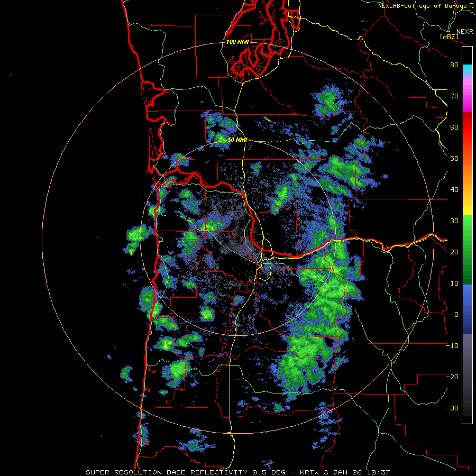Click the 80 value on the dBZ scale

click(454, 65)
